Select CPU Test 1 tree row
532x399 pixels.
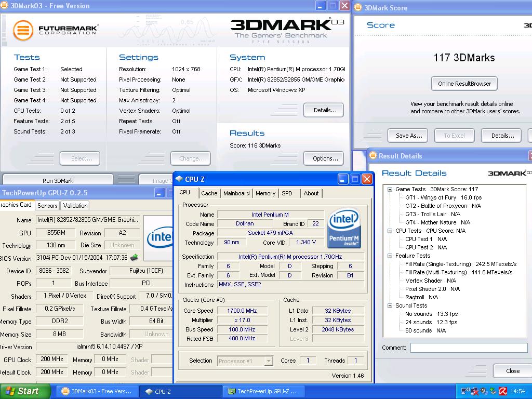point(426,239)
